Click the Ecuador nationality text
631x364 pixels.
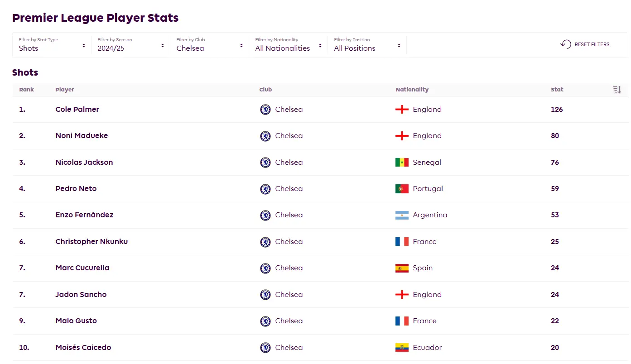427,348
